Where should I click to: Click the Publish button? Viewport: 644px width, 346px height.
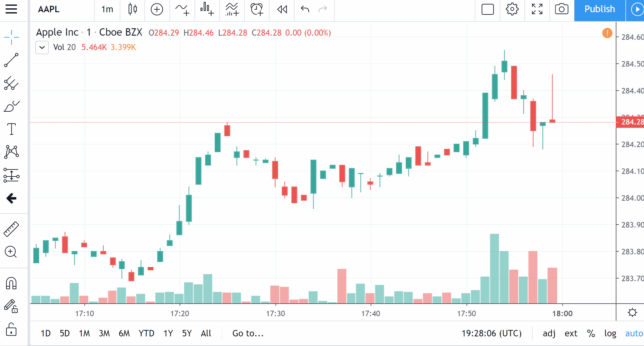(x=599, y=10)
